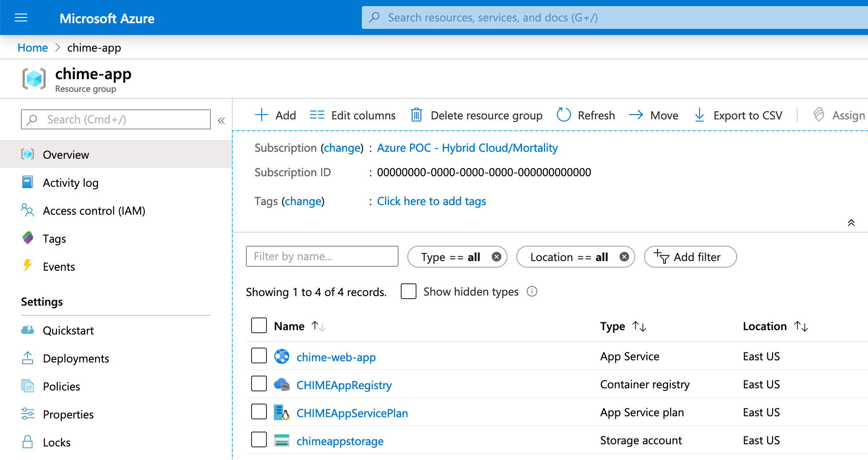This screenshot has height=460, width=868.
Task: Open the Overview menu item
Action: coord(116,154)
